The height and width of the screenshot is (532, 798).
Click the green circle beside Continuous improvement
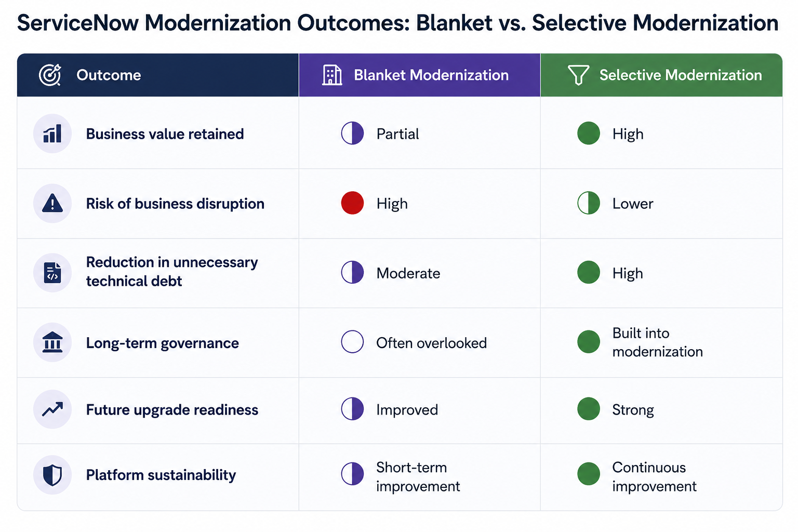click(589, 474)
